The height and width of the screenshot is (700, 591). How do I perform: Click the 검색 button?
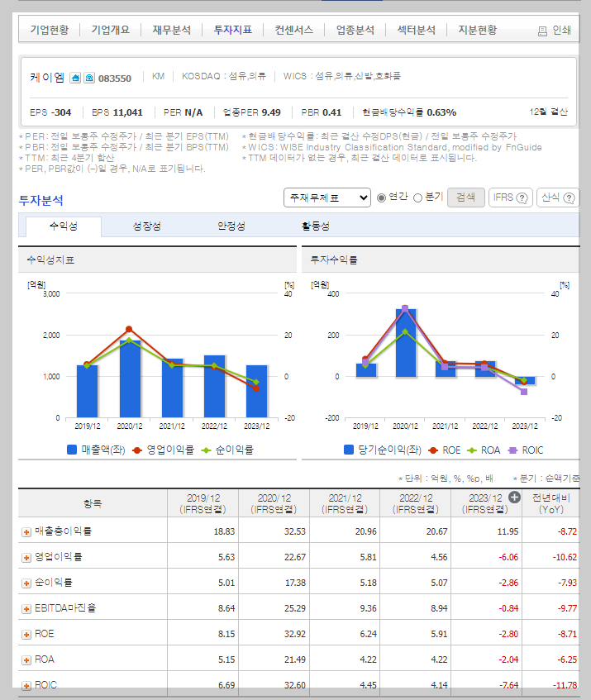pyautogui.click(x=466, y=198)
